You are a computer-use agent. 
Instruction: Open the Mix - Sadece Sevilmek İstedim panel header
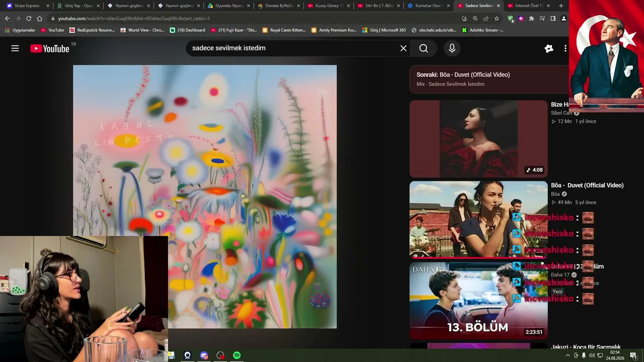point(489,79)
